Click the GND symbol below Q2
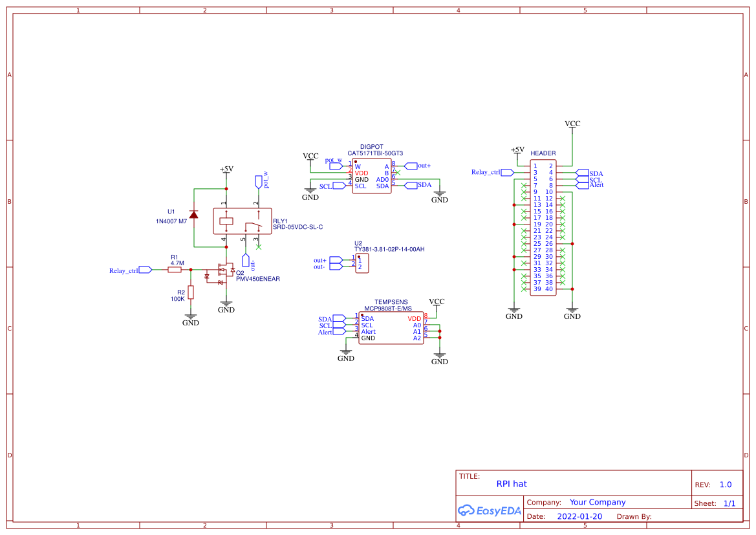Image resolution: width=756 pixels, height=535 pixels. 226,303
